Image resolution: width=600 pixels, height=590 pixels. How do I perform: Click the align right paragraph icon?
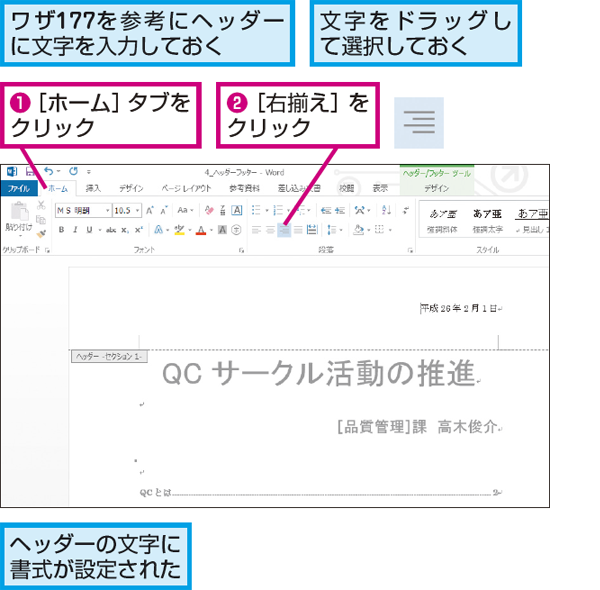[284, 230]
